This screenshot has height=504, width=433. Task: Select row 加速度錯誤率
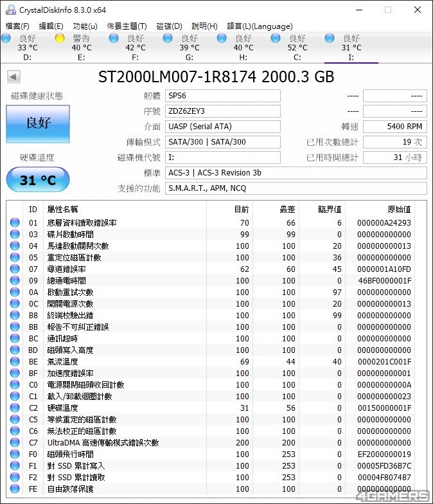pos(212,373)
